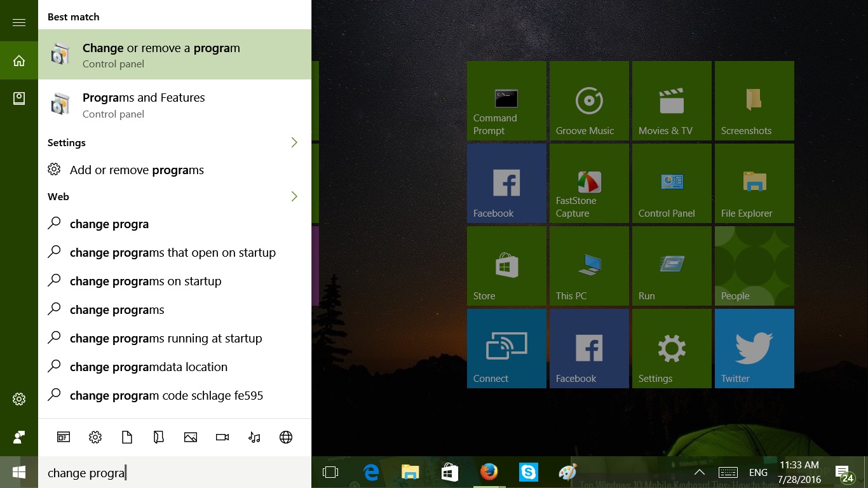The height and width of the screenshot is (488, 868).
Task: Show hidden system tray icons
Action: tap(700, 472)
